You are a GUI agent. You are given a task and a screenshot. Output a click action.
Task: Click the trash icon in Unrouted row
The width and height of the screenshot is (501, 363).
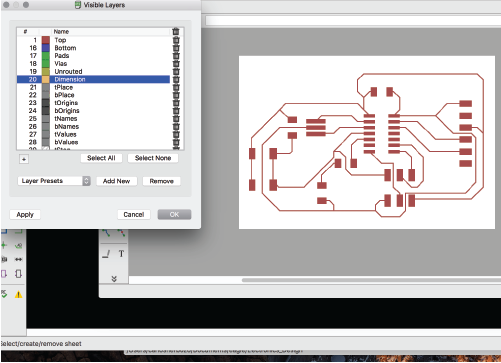[x=176, y=71]
